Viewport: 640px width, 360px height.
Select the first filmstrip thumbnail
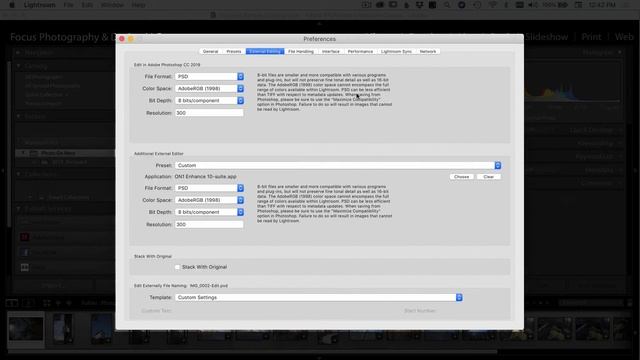[x=26, y=329]
